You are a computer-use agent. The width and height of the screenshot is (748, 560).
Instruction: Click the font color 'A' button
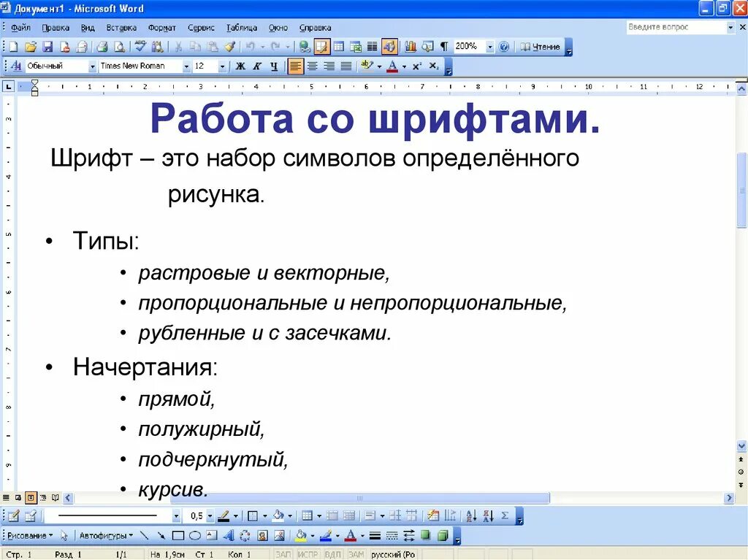point(392,66)
